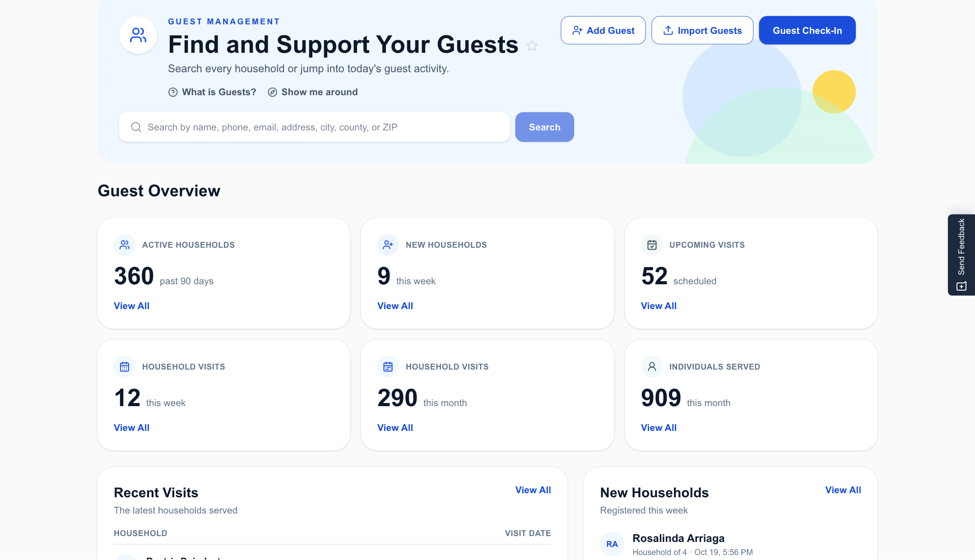Click the Search button
The image size is (975, 560).
tap(544, 127)
